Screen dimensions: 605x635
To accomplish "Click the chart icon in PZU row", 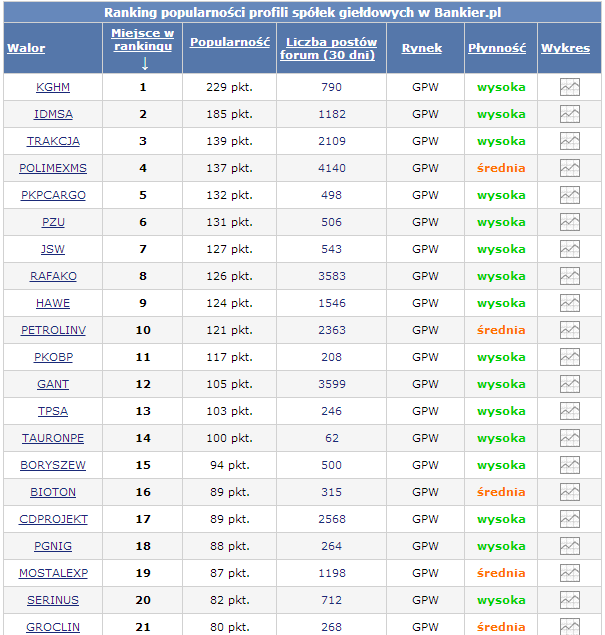I will 570,222.
